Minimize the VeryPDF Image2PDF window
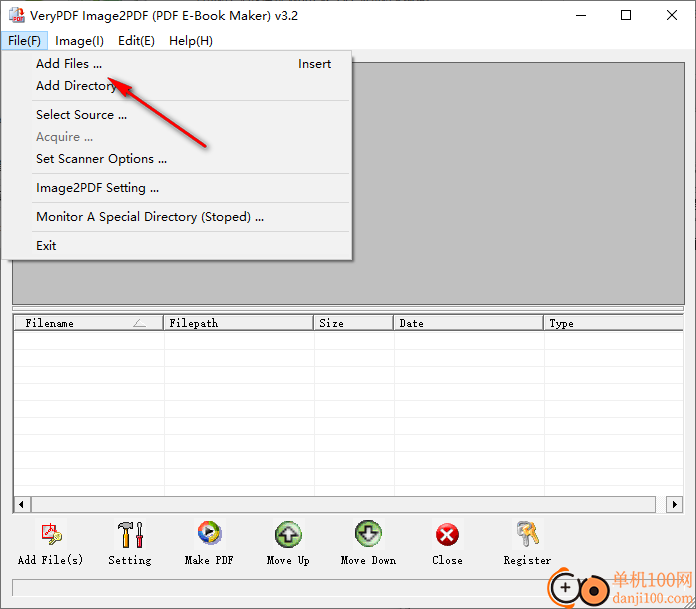Viewport: 696px width, 609px height. (581, 15)
